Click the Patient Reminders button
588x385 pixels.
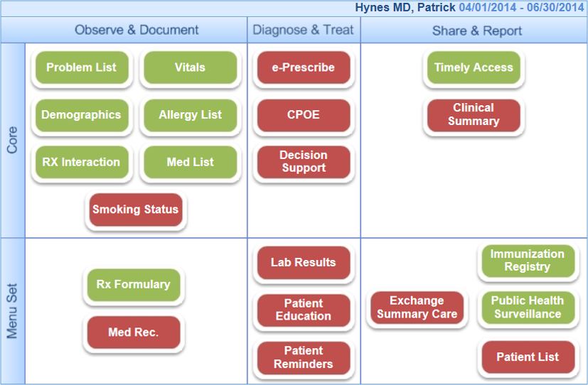tap(304, 357)
